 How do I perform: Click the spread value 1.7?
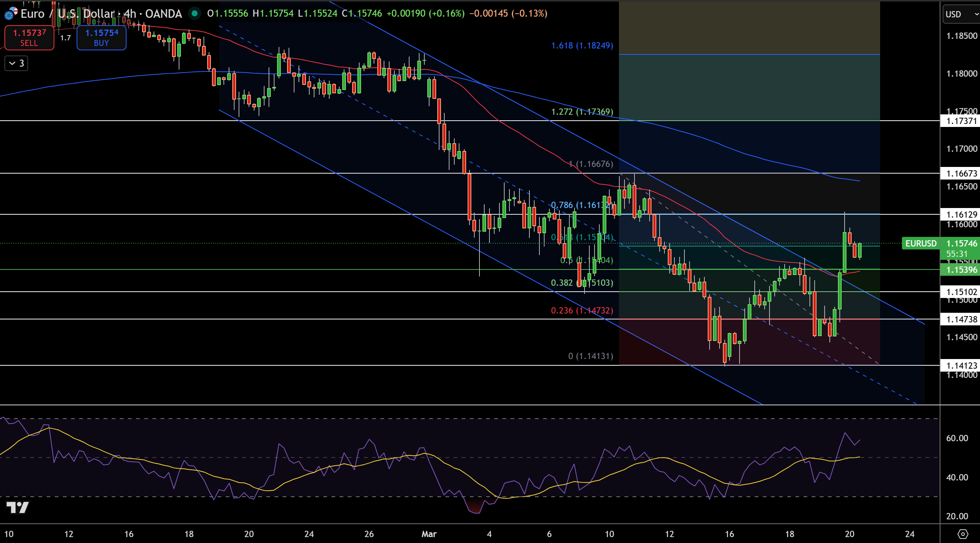[65, 38]
